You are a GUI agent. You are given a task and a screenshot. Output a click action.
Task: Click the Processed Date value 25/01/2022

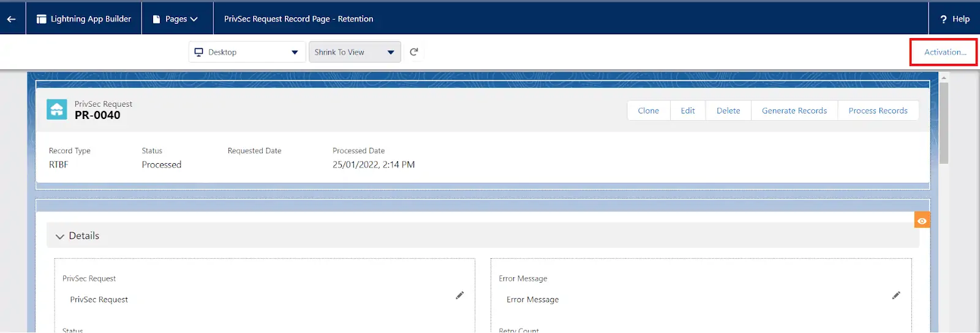point(374,164)
